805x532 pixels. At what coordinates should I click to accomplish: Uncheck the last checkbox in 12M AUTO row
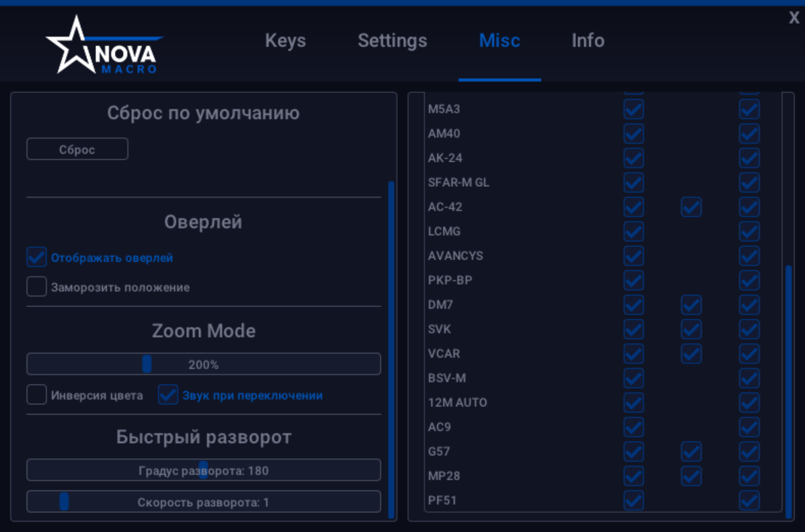point(749,403)
